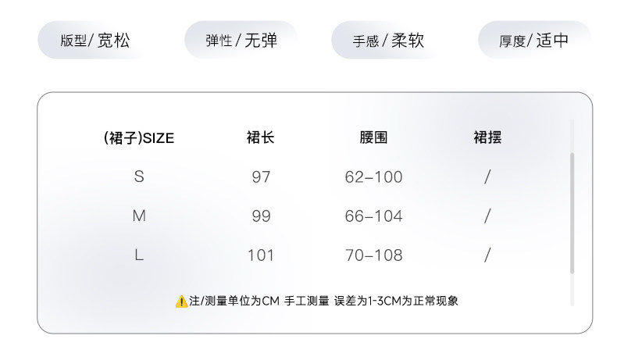Tap the 手感/柔软 pill tag
This screenshot has width=617, height=364.
(x=388, y=41)
